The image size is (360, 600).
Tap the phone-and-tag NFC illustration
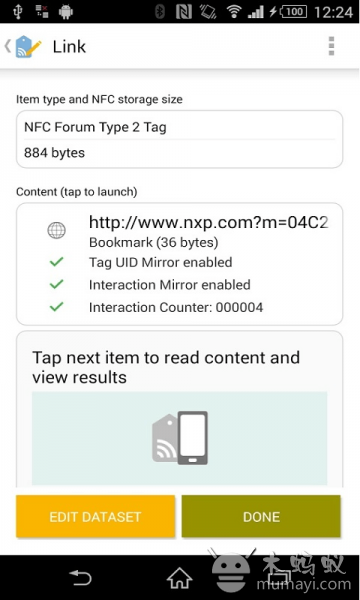(x=180, y=438)
